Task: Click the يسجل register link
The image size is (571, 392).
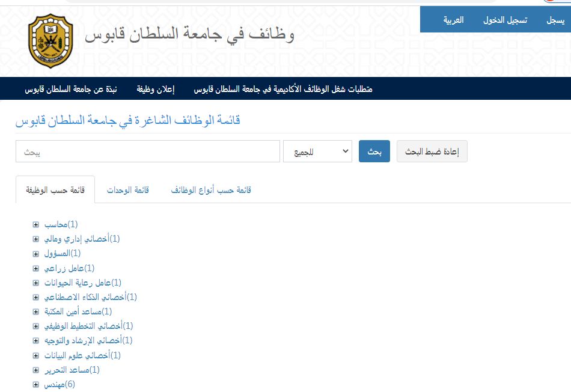Action: click(555, 20)
